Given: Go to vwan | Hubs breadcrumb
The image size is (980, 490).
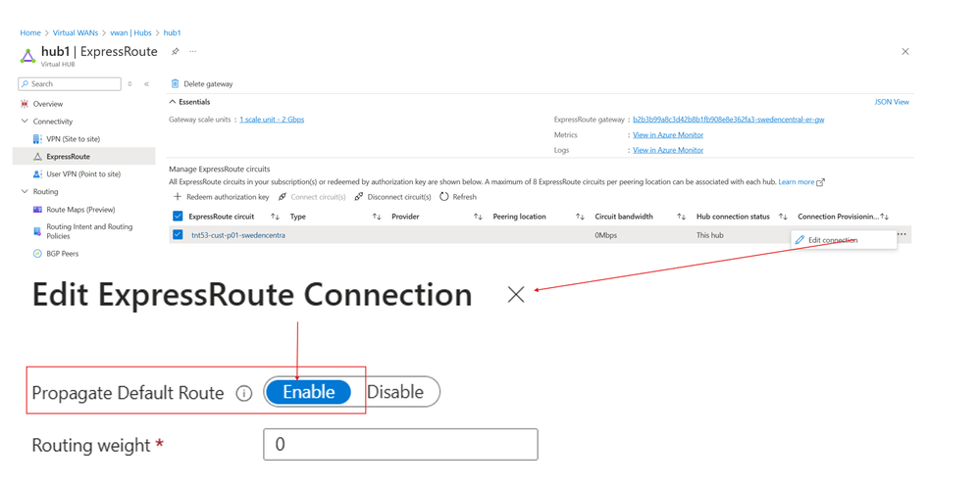Looking at the screenshot, I should [x=130, y=32].
